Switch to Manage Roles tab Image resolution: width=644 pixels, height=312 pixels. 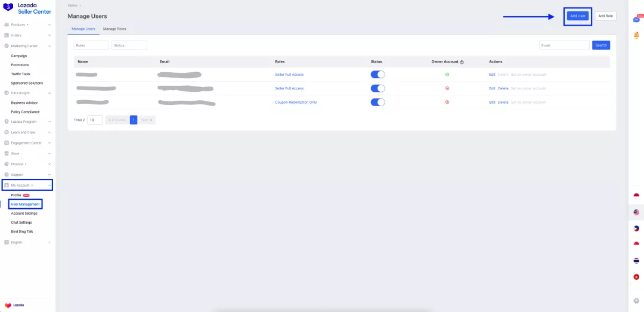pyautogui.click(x=114, y=29)
